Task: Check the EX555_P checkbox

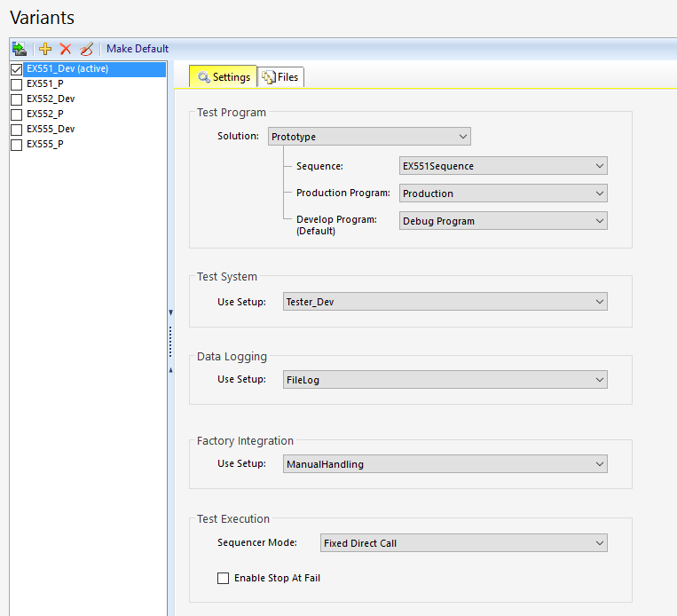Action: [16, 145]
